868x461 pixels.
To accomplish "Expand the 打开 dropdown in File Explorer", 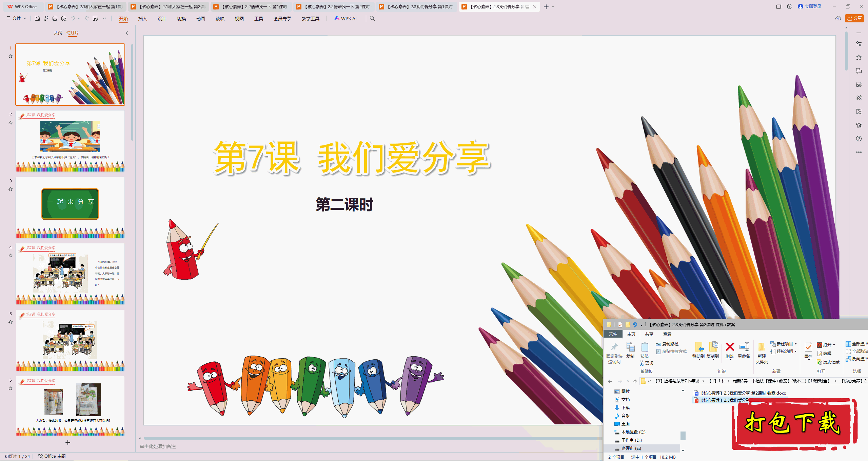I will tap(834, 345).
